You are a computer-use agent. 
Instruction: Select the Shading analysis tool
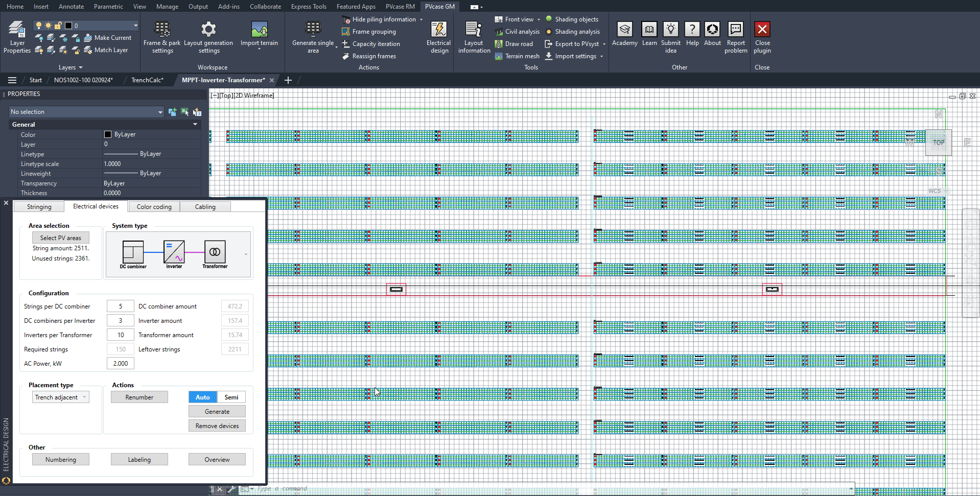pyautogui.click(x=577, y=32)
